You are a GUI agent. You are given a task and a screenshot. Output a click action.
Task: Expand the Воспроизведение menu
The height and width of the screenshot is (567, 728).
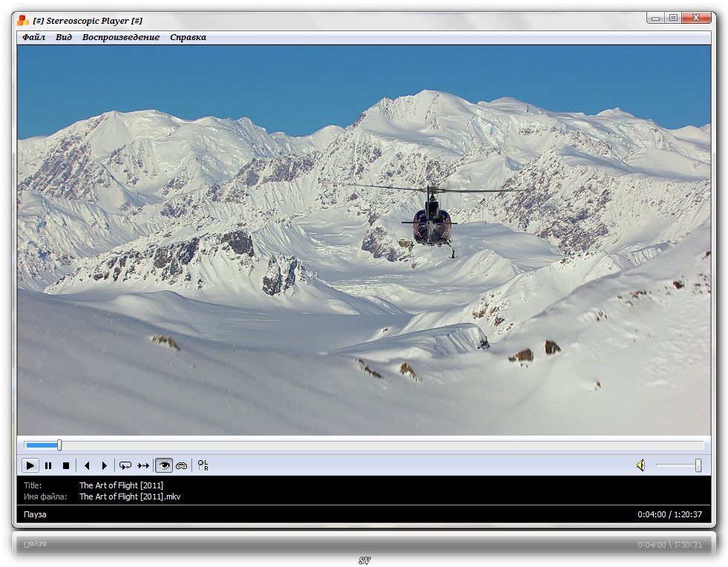tap(121, 37)
